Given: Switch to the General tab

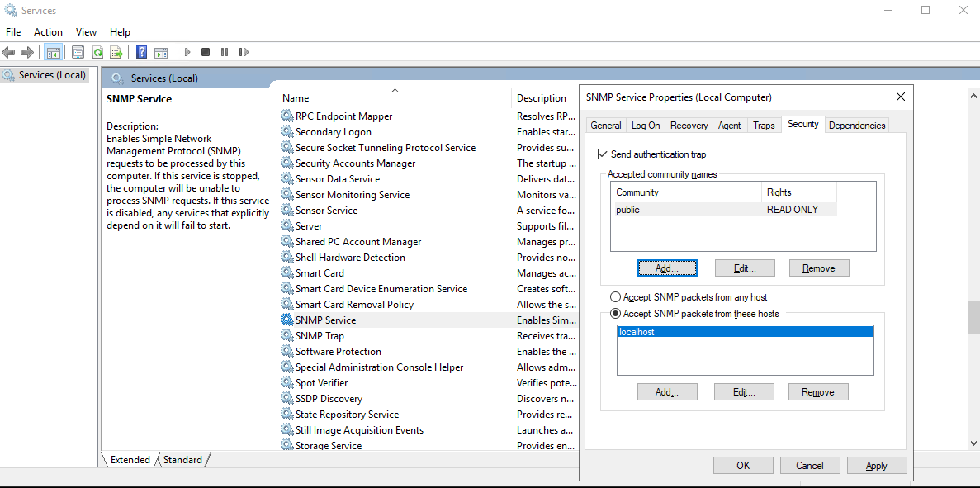Looking at the screenshot, I should tap(606, 125).
